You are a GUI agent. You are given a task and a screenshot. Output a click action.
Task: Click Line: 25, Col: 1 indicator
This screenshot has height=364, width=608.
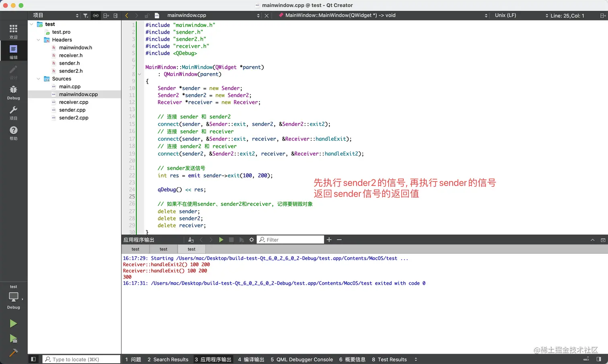567,16
